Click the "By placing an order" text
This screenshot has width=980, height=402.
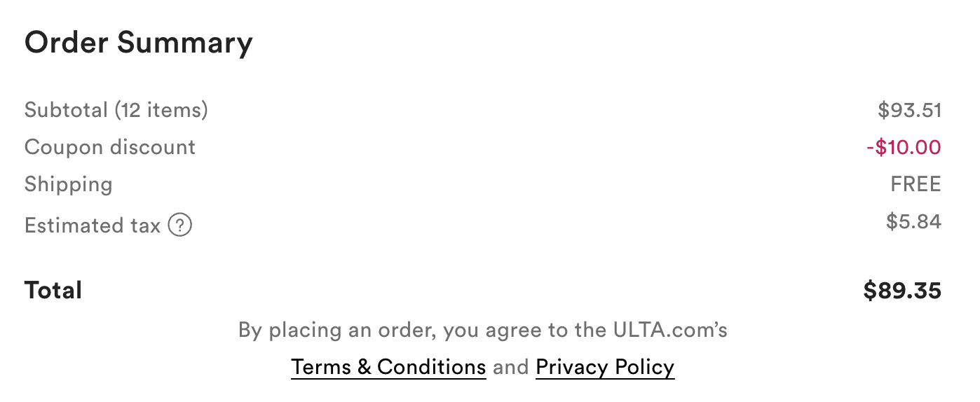click(336, 329)
